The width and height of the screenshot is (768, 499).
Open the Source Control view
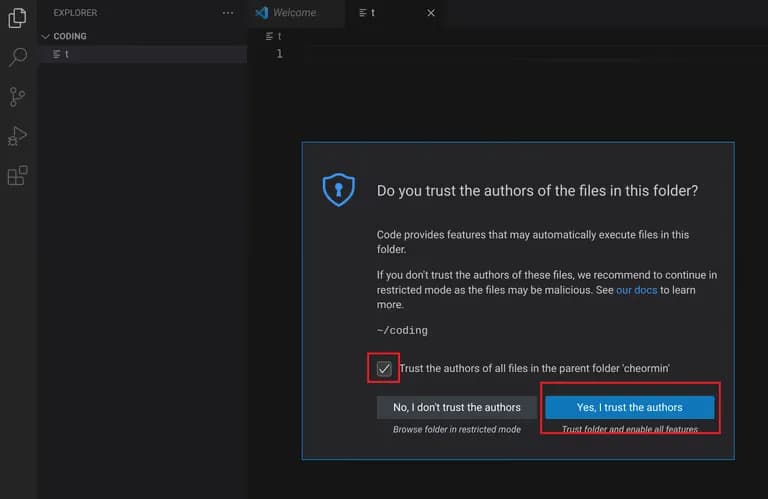pos(17,97)
